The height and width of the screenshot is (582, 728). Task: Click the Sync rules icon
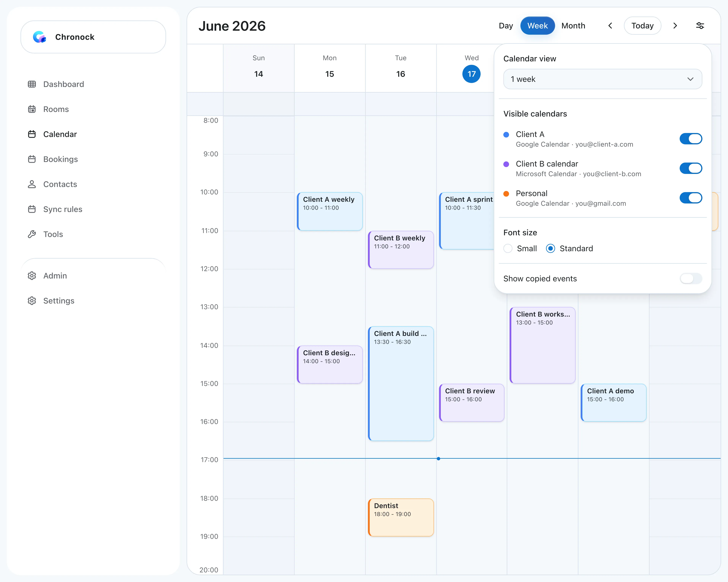tap(32, 209)
